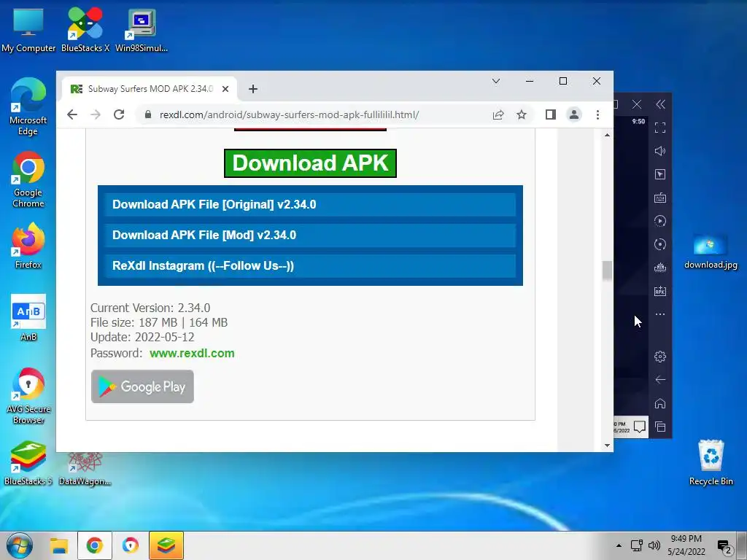Open BlueStacks X desktop shortcut
This screenshot has width=747, height=560.
pyautogui.click(x=85, y=31)
